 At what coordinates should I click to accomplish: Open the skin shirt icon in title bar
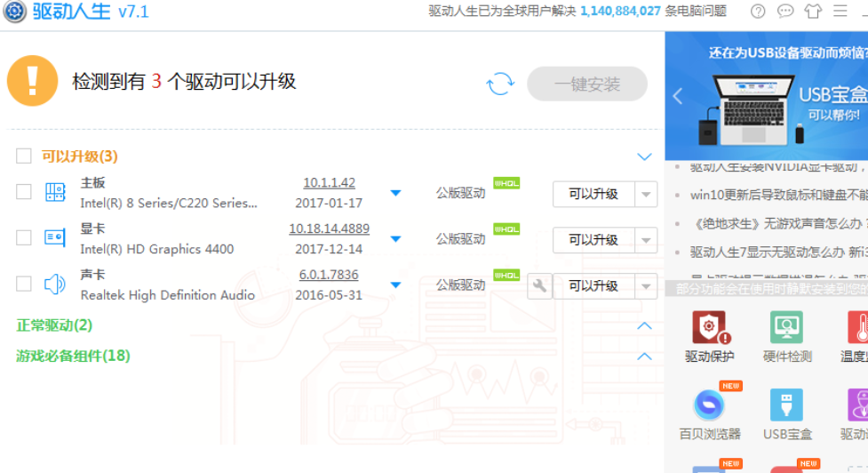[x=813, y=12]
